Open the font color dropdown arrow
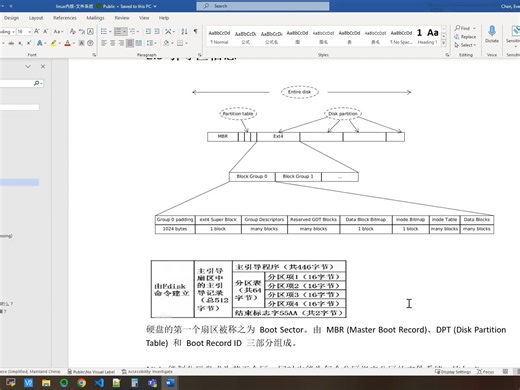 [x=73, y=43]
